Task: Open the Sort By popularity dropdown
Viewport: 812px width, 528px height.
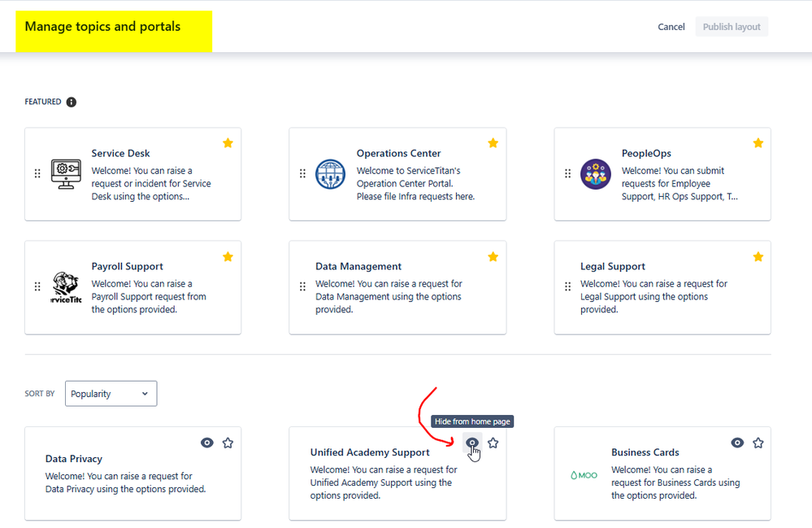Action: (x=111, y=393)
